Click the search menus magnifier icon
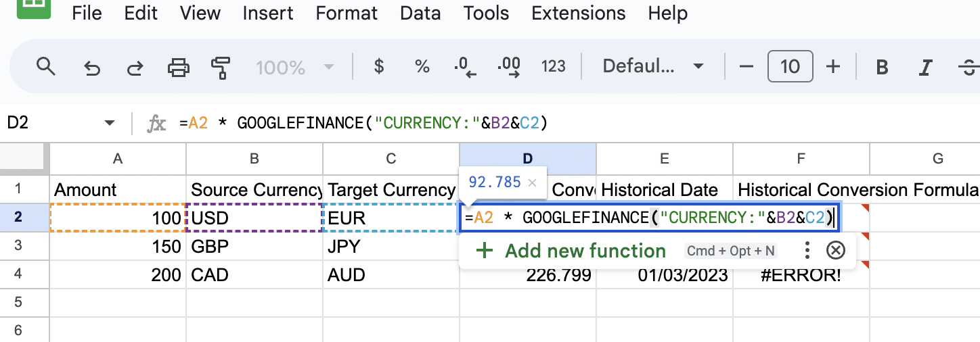Viewport: 980px width, 342px height. tap(45, 66)
